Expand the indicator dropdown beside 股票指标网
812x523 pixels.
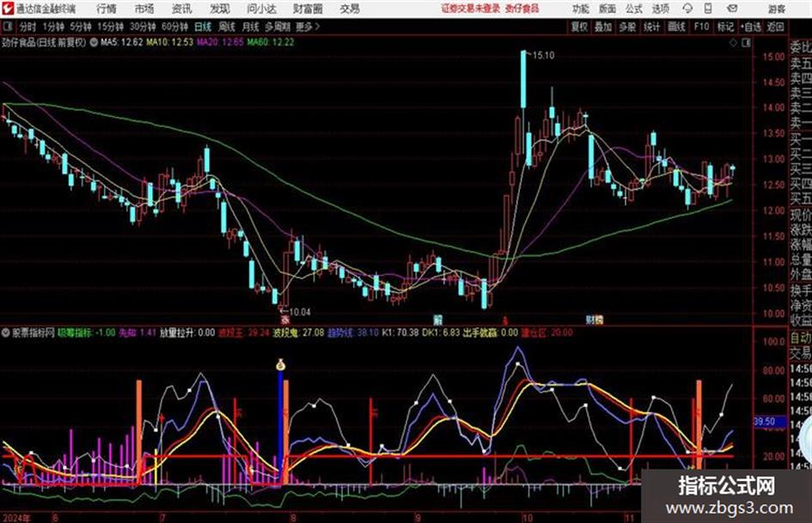coord(6,332)
